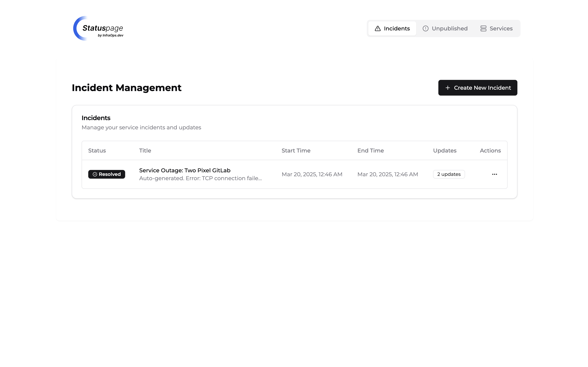Open the Service Outage: Two Pixel GitLab incident
This screenshot has height=367, width=588.
(185, 170)
